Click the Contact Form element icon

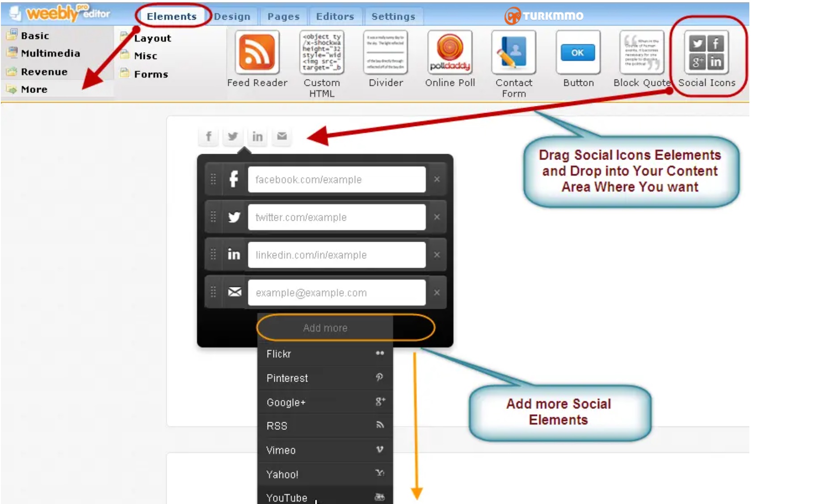click(514, 53)
